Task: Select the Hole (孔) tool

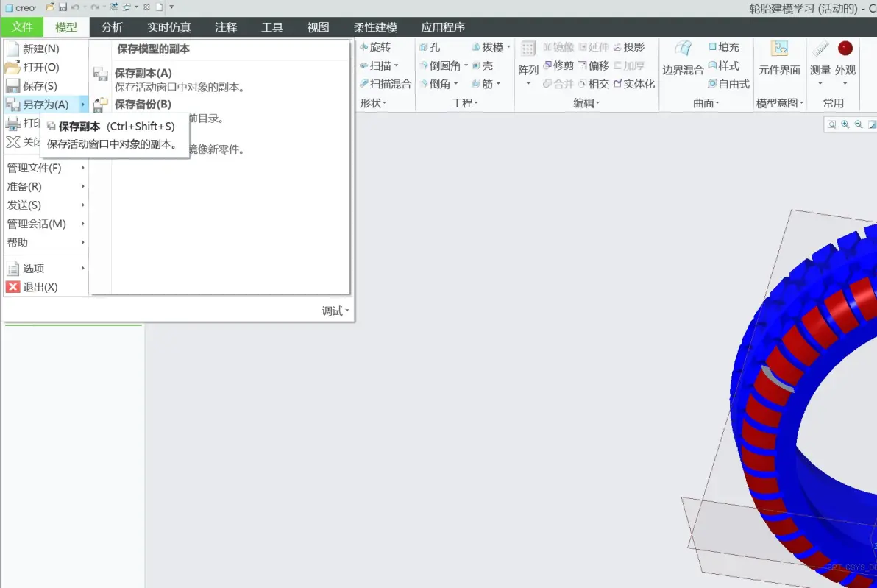Action: (x=430, y=48)
